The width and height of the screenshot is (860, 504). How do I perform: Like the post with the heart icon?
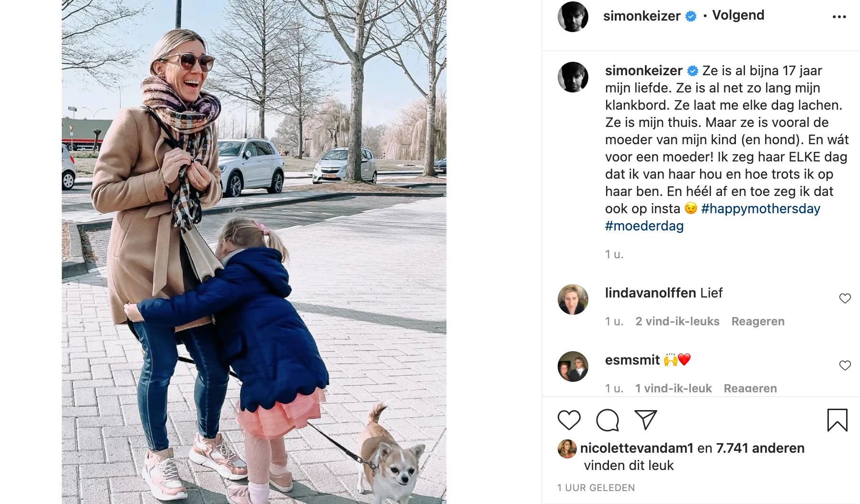tap(569, 420)
